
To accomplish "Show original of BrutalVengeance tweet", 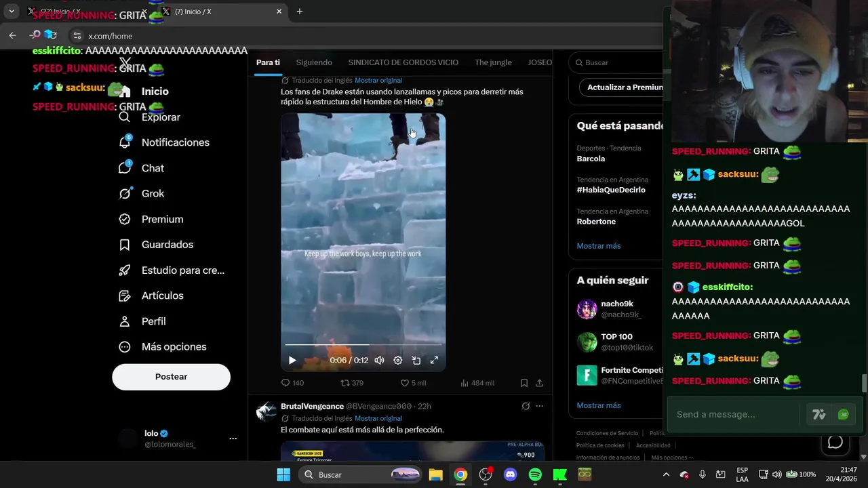I will tap(378, 419).
